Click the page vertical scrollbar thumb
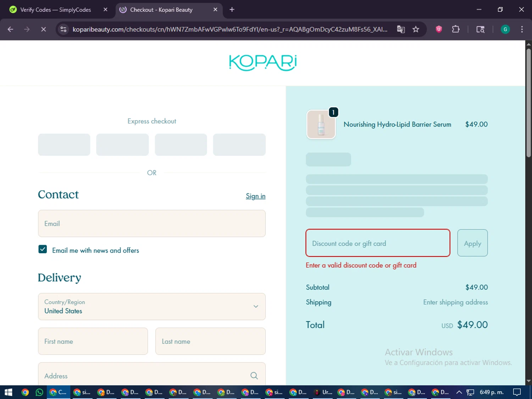This screenshot has height=399, width=532. (528, 103)
